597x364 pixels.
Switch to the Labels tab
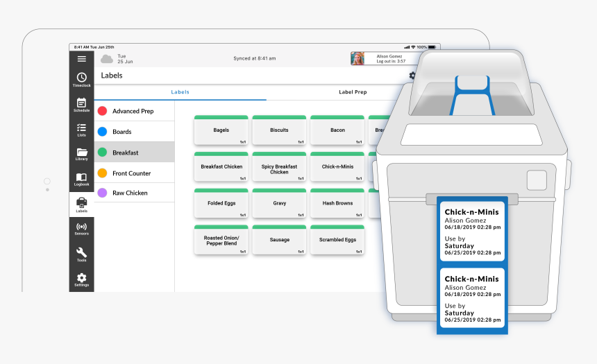[180, 92]
